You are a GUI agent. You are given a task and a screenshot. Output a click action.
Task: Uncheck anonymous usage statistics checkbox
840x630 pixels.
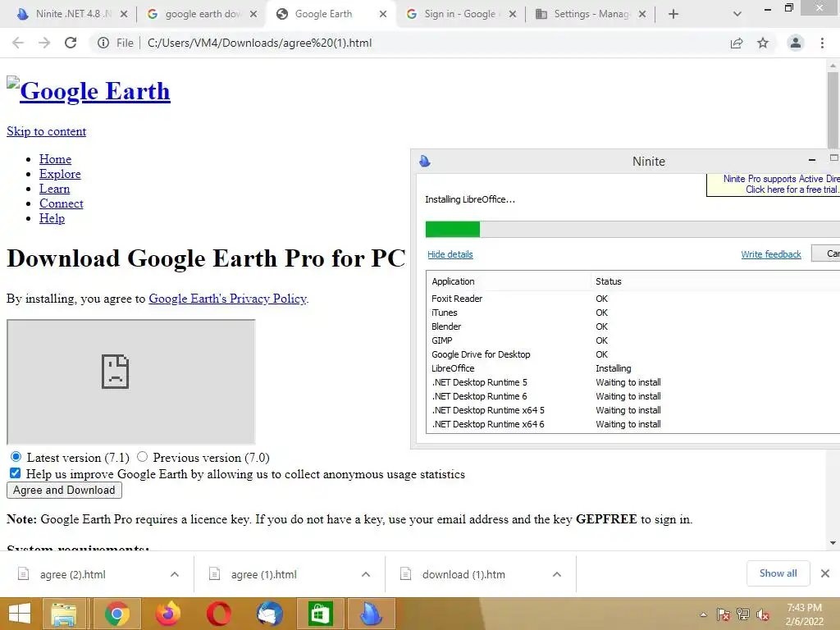(15, 473)
